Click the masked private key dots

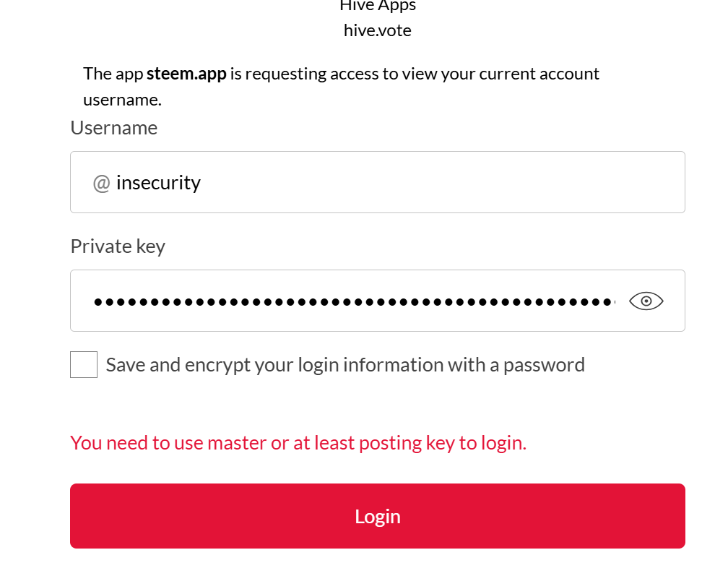tap(354, 302)
